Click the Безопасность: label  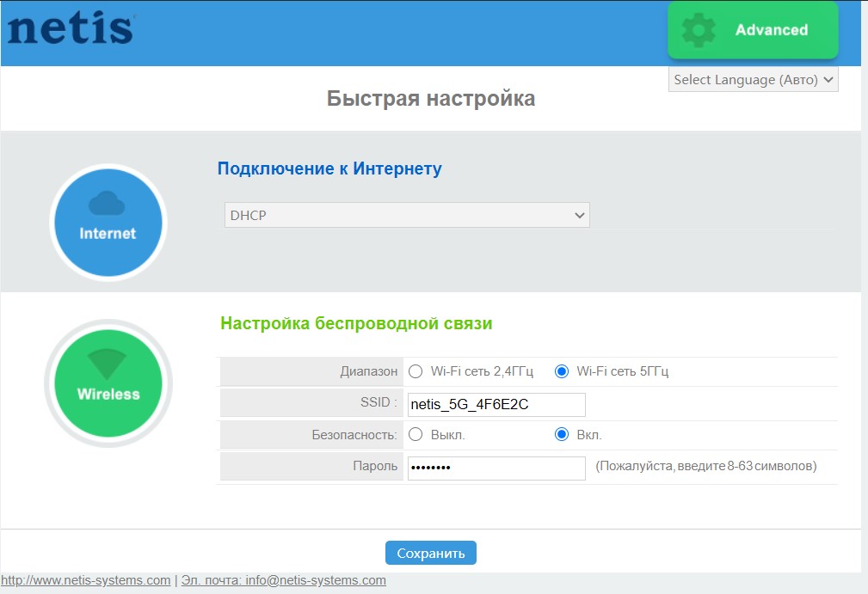coord(354,435)
